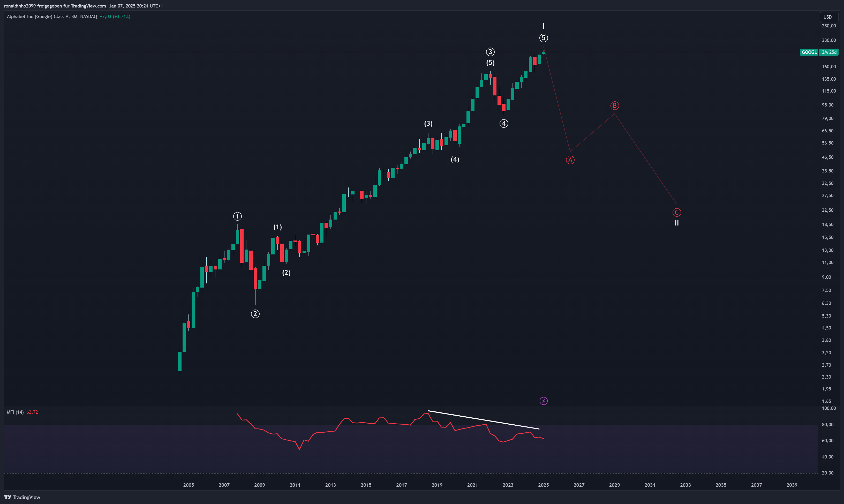Click the Alphabet Inc symbol title

click(52, 16)
